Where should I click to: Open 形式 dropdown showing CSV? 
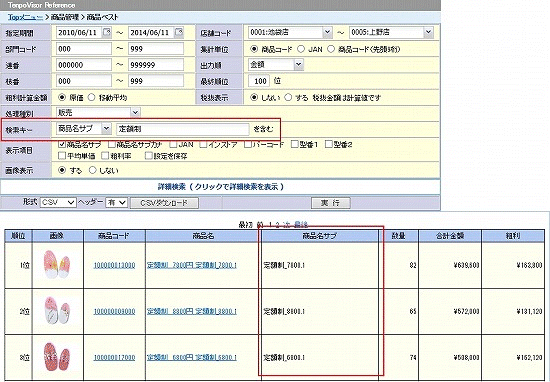pyautogui.click(x=58, y=202)
